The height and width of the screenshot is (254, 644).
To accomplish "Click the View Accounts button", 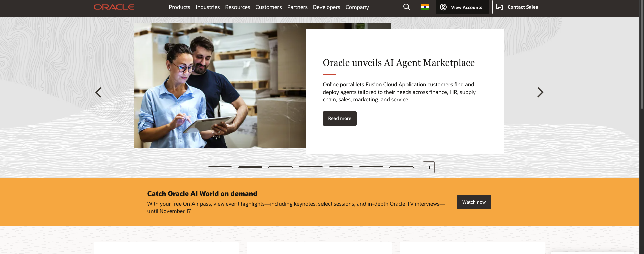I will click(x=462, y=7).
